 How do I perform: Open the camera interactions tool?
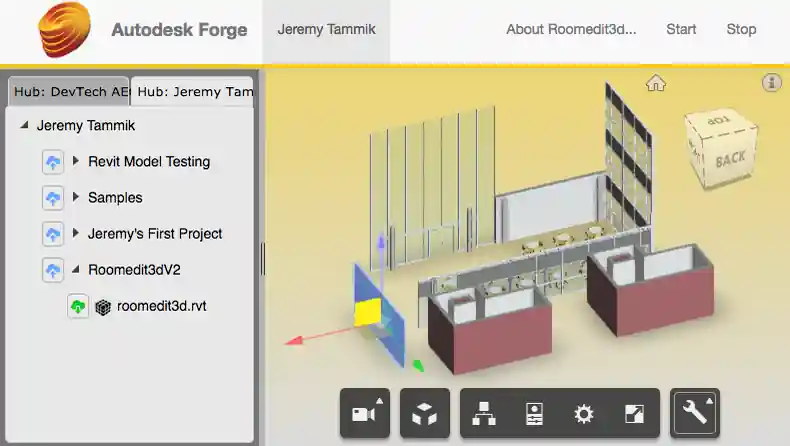coord(364,413)
